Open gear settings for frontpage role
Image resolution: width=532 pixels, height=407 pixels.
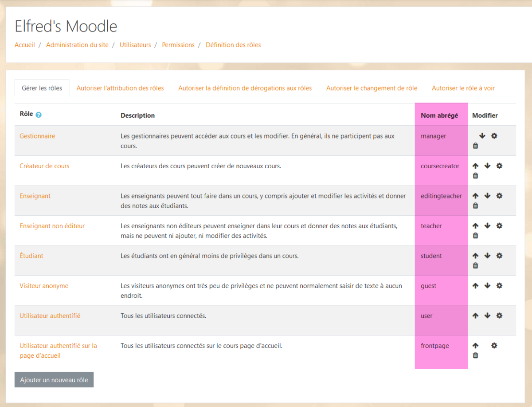(494, 345)
